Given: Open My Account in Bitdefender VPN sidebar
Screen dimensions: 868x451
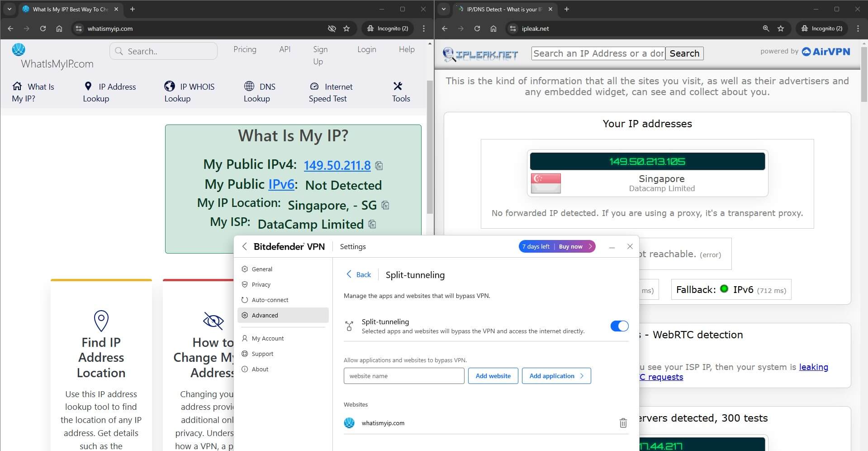Looking at the screenshot, I should (x=268, y=338).
